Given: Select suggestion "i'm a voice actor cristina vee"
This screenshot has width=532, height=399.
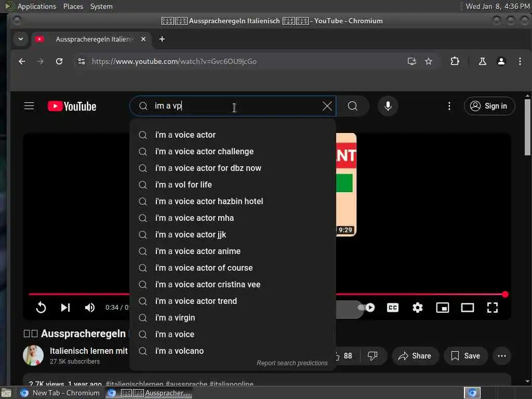Looking at the screenshot, I should (x=233, y=284).
